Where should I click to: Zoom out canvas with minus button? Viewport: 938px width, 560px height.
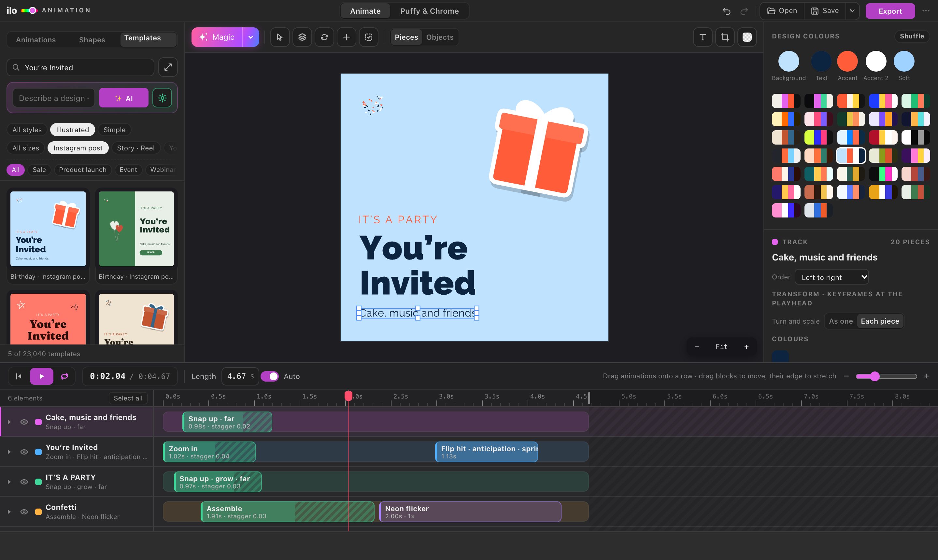[x=697, y=346]
